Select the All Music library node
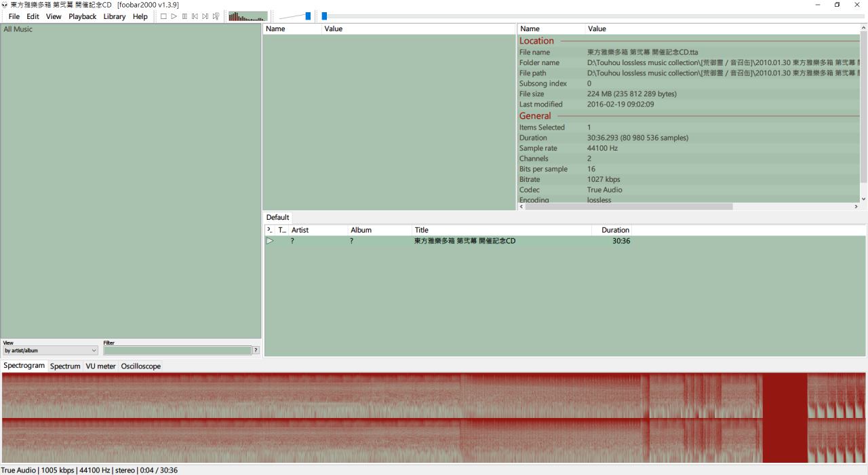 tap(18, 29)
